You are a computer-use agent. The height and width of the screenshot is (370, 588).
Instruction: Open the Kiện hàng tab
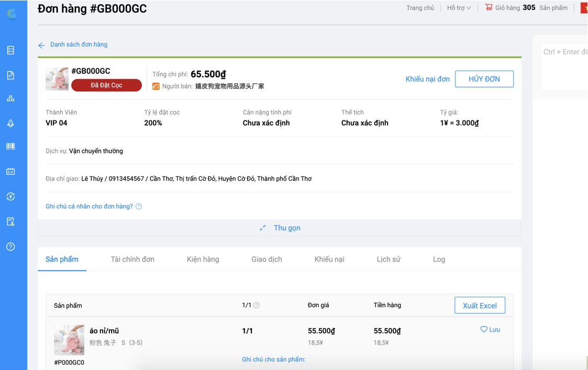click(x=203, y=260)
